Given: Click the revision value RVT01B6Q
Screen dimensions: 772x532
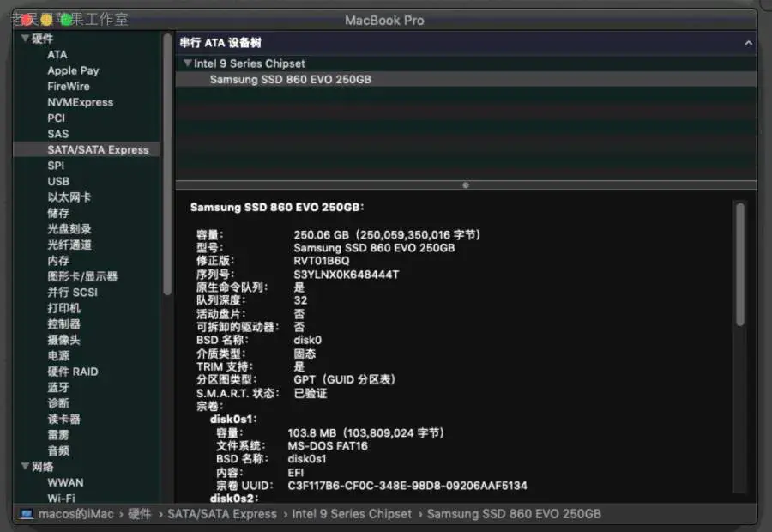Looking at the screenshot, I should [x=322, y=261].
